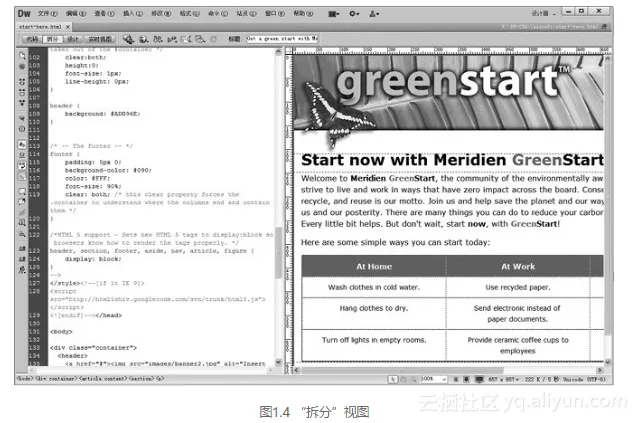
Task: Click the code pane scroll down arrow
Action: (279, 362)
